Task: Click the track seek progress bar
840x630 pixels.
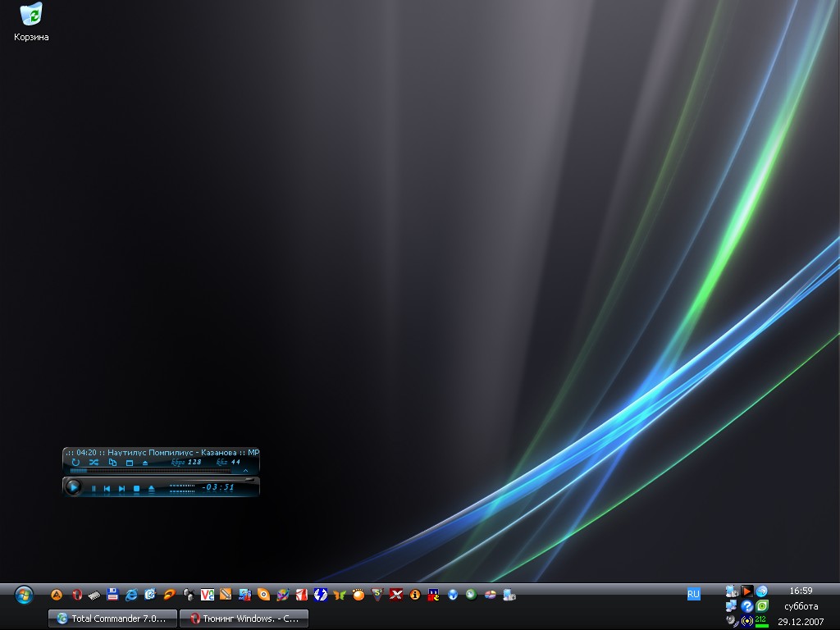Action: pos(148,471)
